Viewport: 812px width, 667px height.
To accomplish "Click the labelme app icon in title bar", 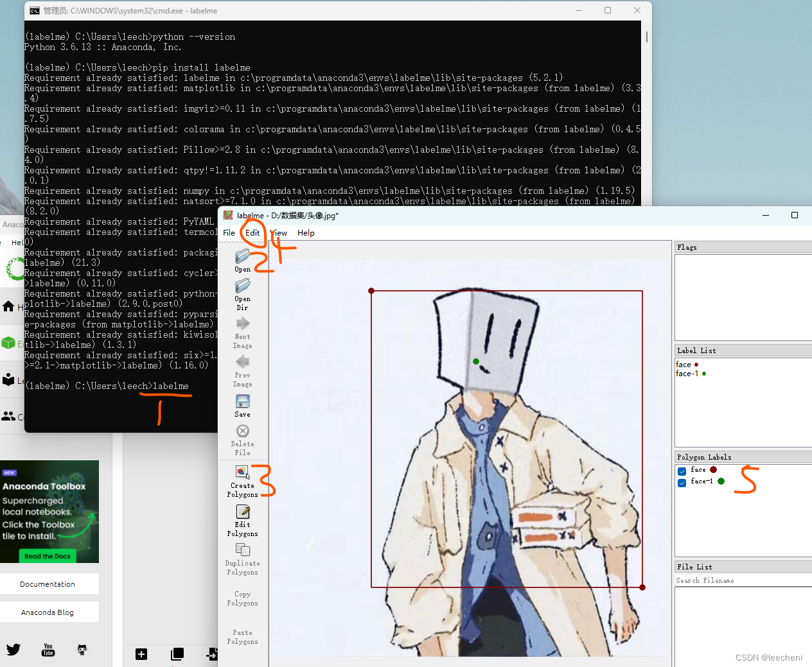I will click(x=228, y=215).
